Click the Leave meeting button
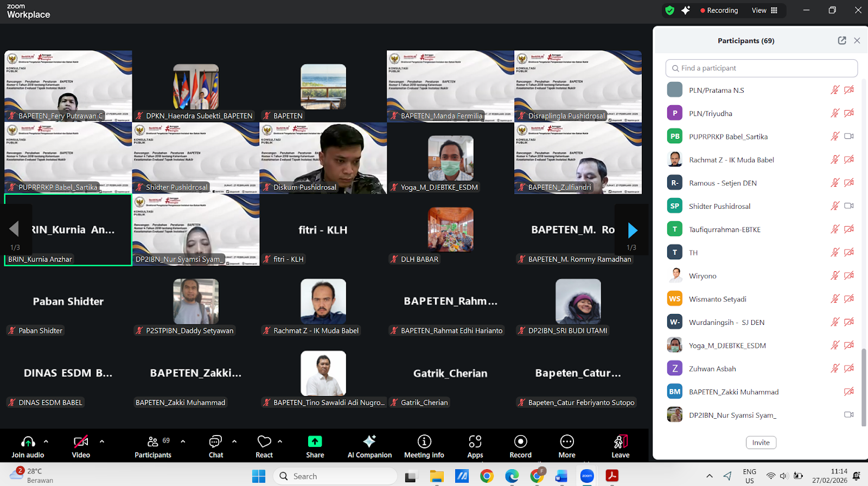This screenshot has height=486, width=868. pos(620,442)
